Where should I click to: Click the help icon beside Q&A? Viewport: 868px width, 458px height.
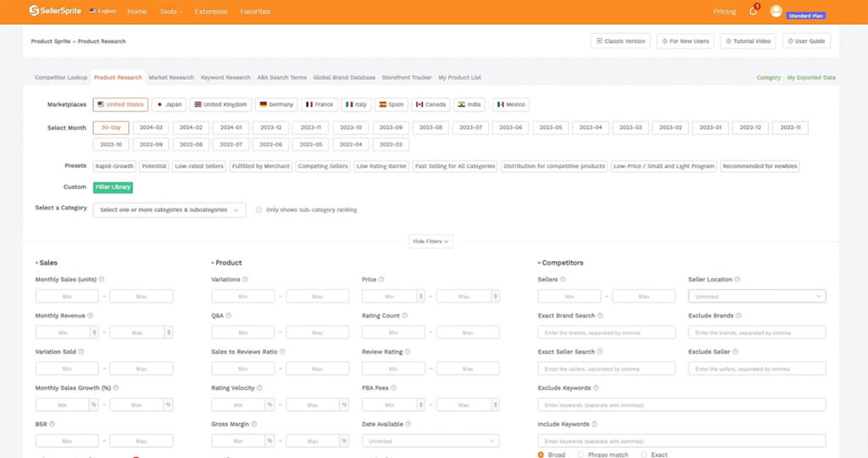click(228, 316)
